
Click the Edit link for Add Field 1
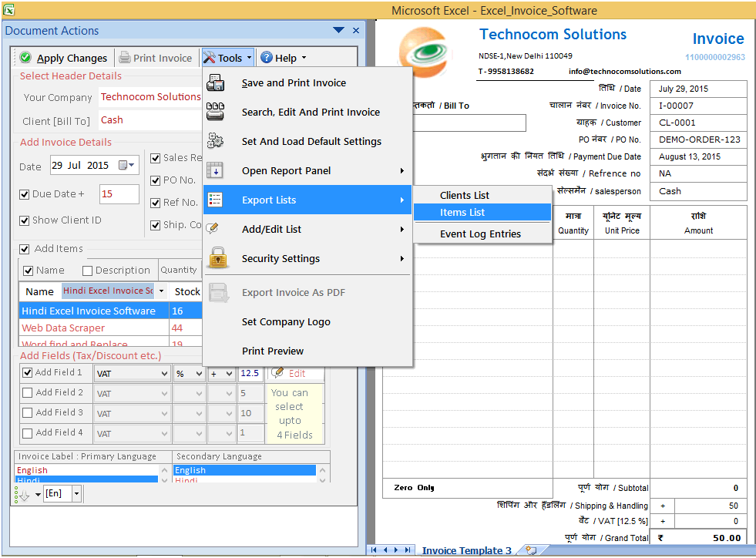297,373
